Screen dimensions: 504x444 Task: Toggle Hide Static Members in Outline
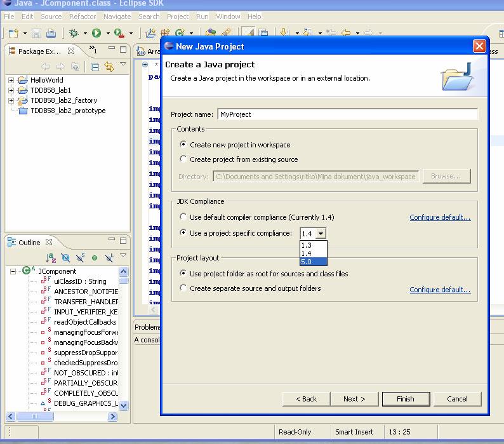[80, 257]
